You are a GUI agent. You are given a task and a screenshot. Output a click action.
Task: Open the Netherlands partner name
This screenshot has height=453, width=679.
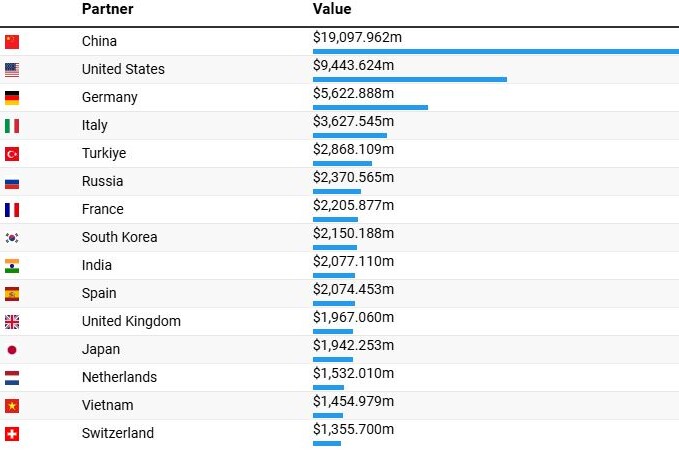coord(121,377)
